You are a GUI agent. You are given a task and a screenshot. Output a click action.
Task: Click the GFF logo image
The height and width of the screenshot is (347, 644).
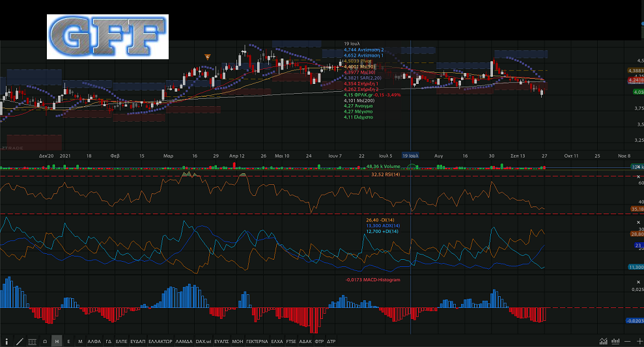(x=107, y=36)
